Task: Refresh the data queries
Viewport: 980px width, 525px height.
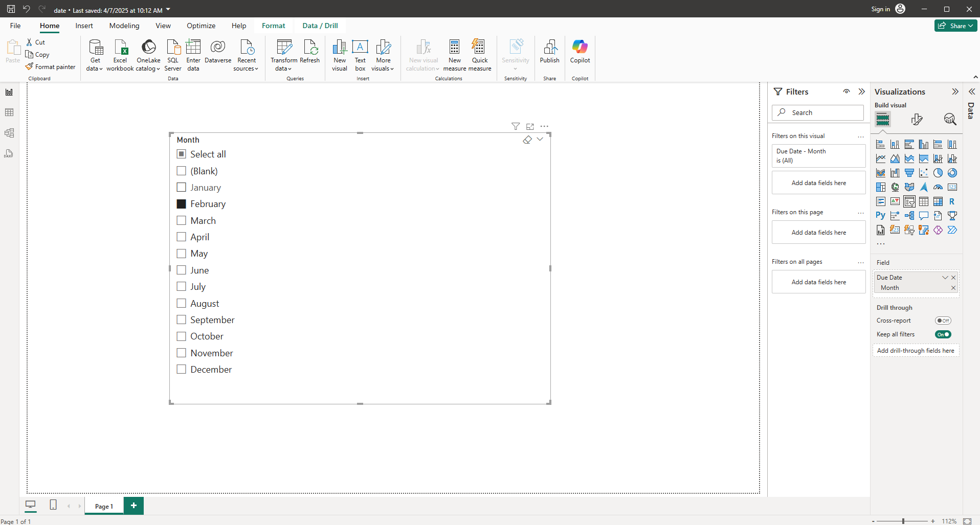Action: click(310, 51)
